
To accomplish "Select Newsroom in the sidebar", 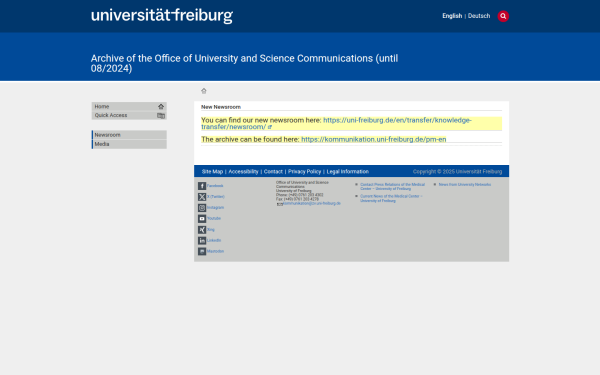I will (129, 135).
